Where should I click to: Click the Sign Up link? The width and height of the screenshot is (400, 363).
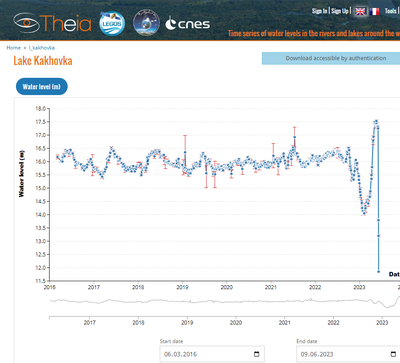pyautogui.click(x=340, y=11)
